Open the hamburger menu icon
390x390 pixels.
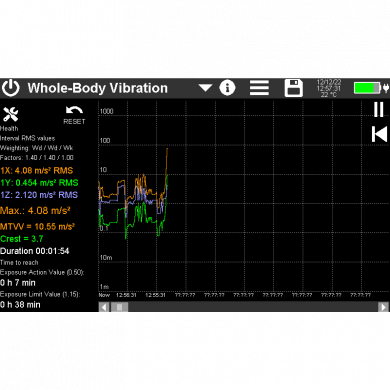(259, 88)
